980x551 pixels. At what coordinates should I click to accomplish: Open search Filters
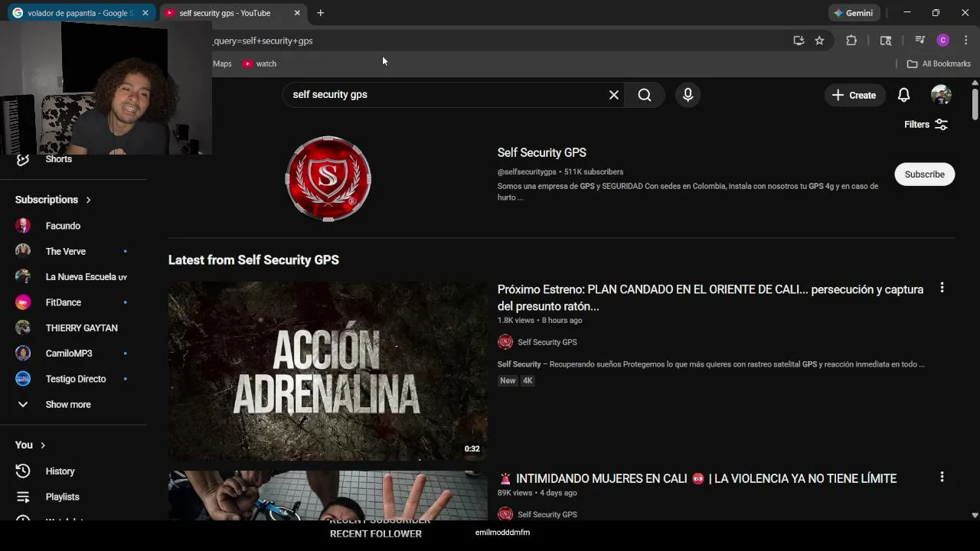click(x=926, y=125)
